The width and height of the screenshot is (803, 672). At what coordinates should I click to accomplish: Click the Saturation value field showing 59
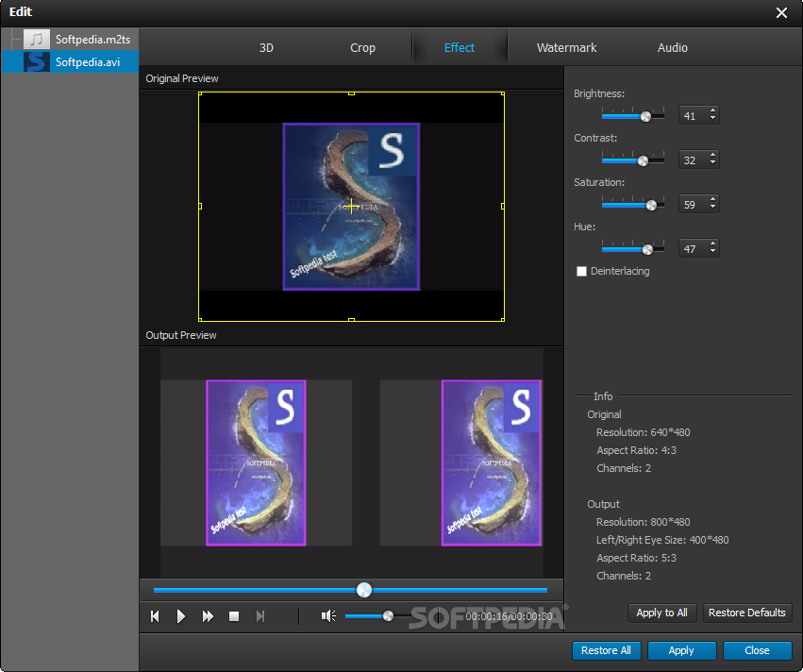694,205
